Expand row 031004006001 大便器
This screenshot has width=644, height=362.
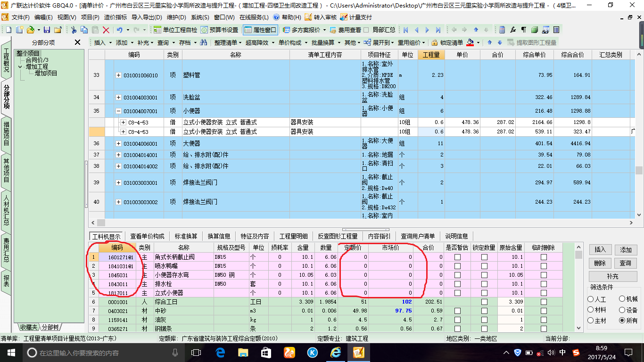point(119,143)
